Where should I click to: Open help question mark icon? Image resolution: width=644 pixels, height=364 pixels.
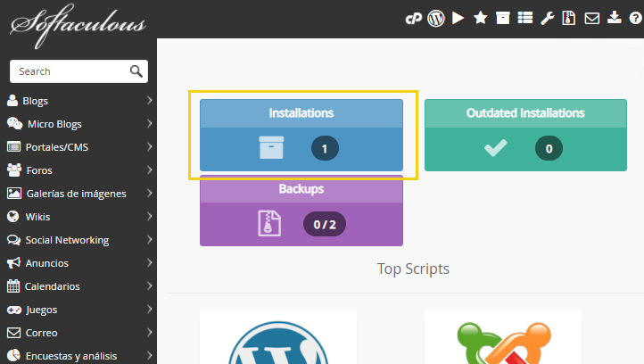coord(635,18)
